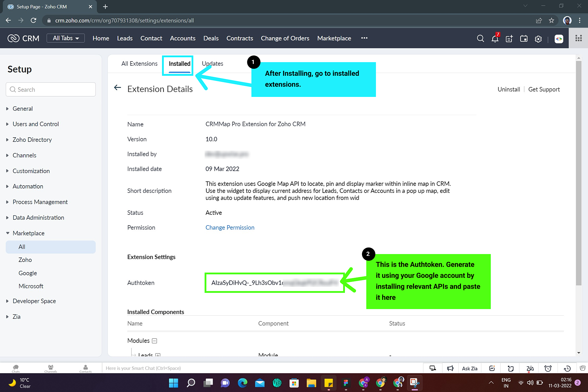Open the announcements megaphone icon

(x=450, y=368)
